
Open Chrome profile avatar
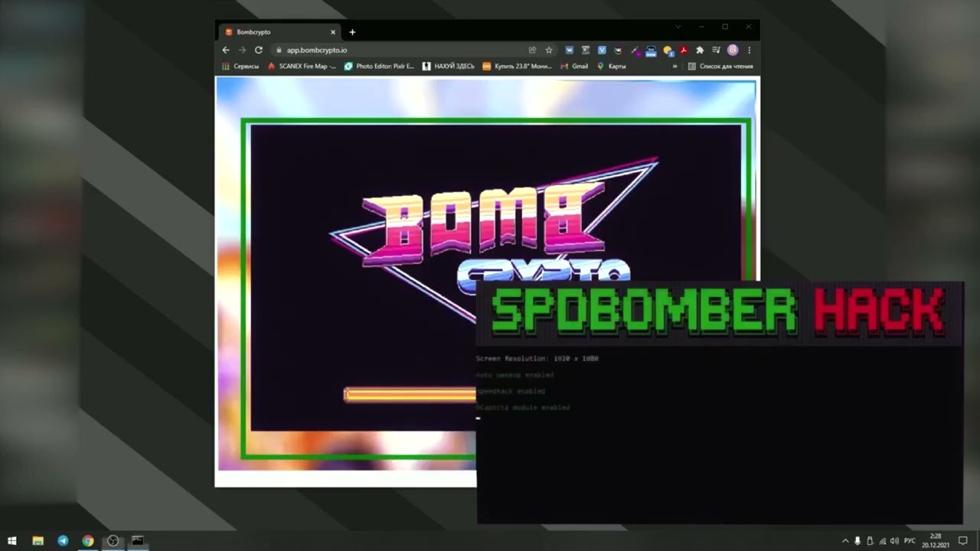click(x=733, y=50)
